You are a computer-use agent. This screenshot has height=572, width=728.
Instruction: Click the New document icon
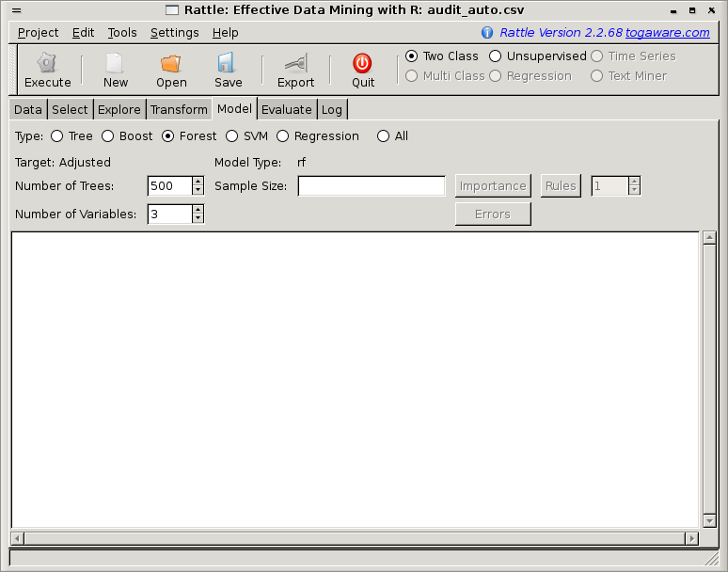click(x=115, y=63)
